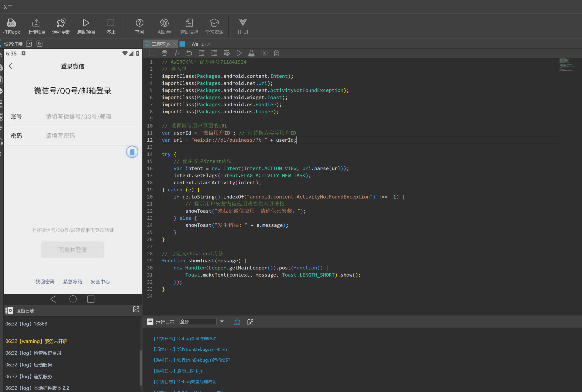Click log entry 启动主脚本.js
The height and width of the screenshot is (392, 582).
(x=178, y=371)
